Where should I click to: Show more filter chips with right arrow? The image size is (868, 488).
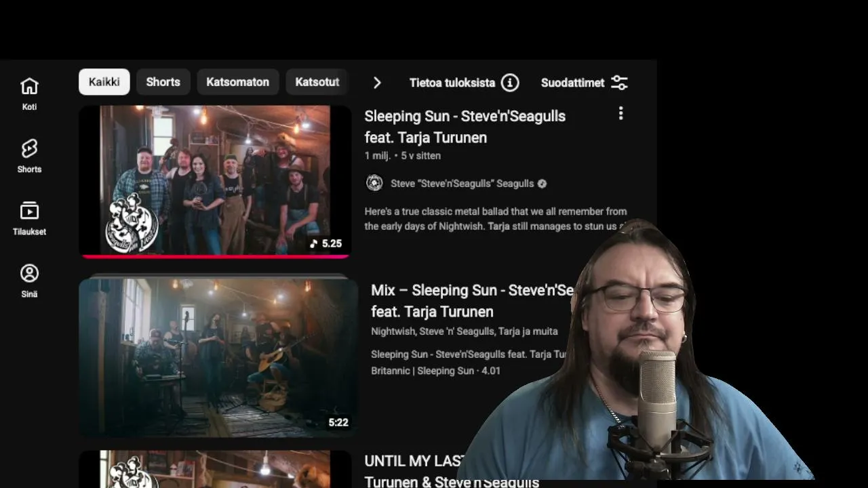pyautogui.click(x=377, y=83)
